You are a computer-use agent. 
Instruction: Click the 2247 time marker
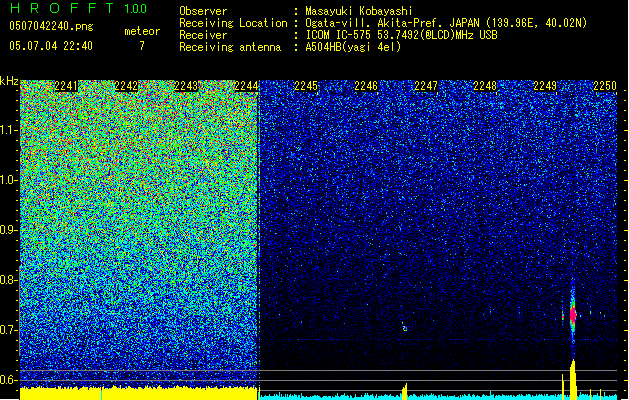426,86
